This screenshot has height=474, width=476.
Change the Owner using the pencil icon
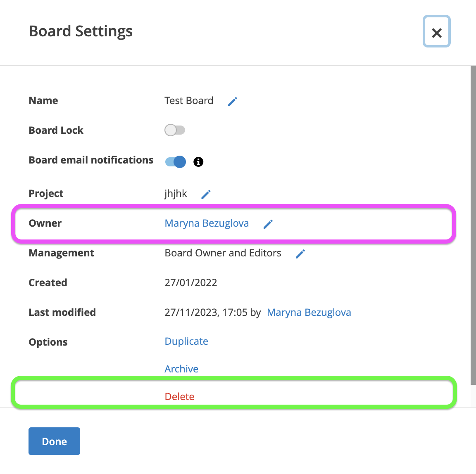point(268,224)
